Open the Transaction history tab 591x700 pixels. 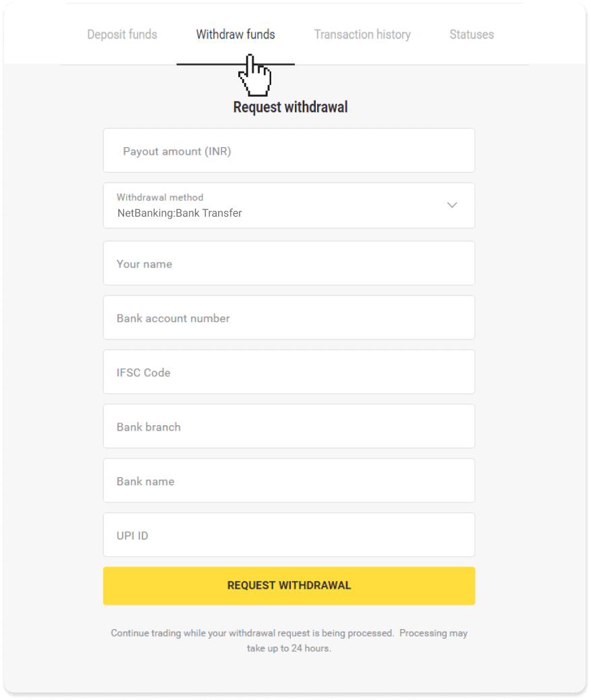[362, 34]
